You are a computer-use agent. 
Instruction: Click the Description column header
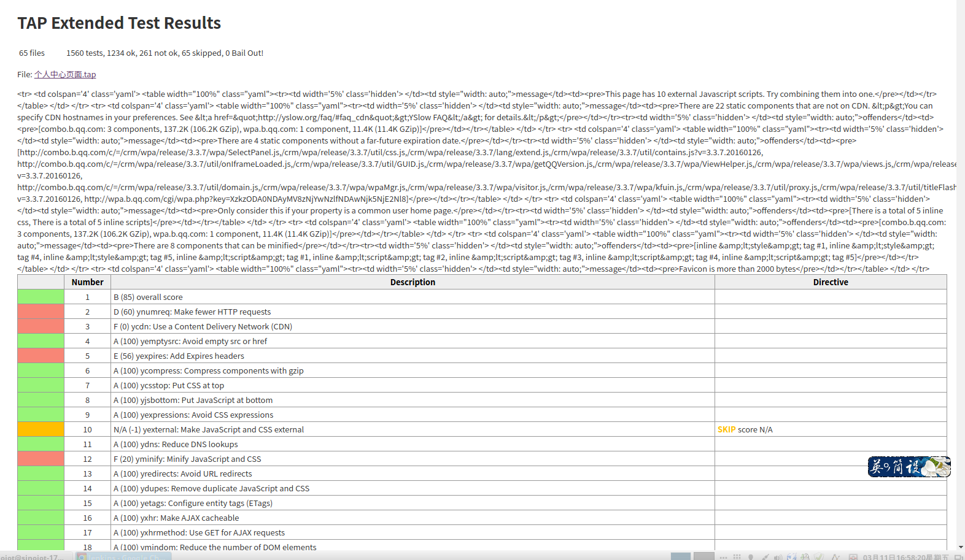[x=413, y=282]
